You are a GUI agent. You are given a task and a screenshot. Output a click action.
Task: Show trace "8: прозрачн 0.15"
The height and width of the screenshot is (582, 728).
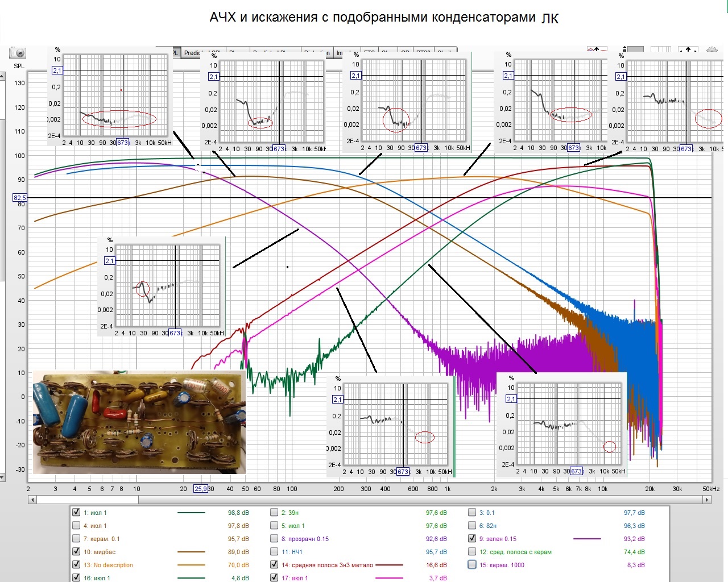(x=274, y=539)
